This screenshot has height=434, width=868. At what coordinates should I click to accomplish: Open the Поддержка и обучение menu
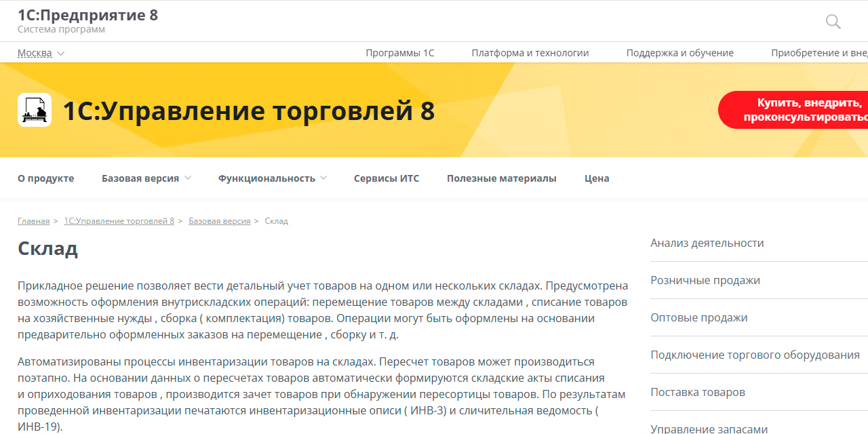tap(680, 53)
